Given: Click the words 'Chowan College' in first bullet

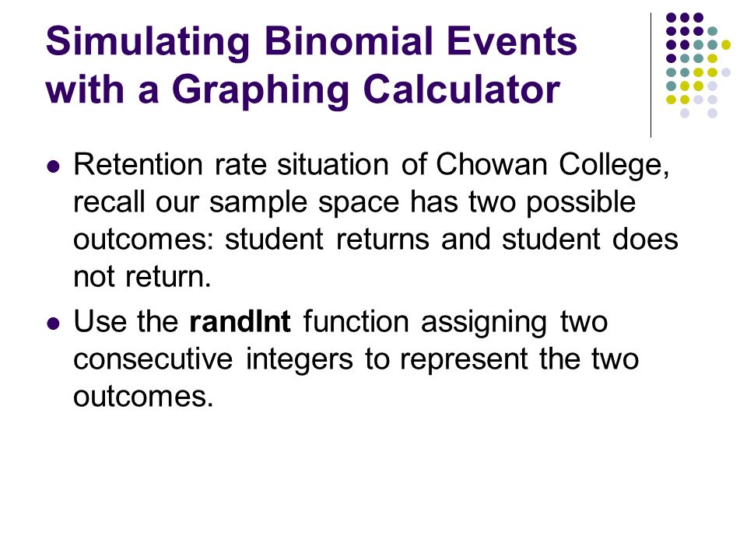Looking at the screenshot, I should point(552,166).
